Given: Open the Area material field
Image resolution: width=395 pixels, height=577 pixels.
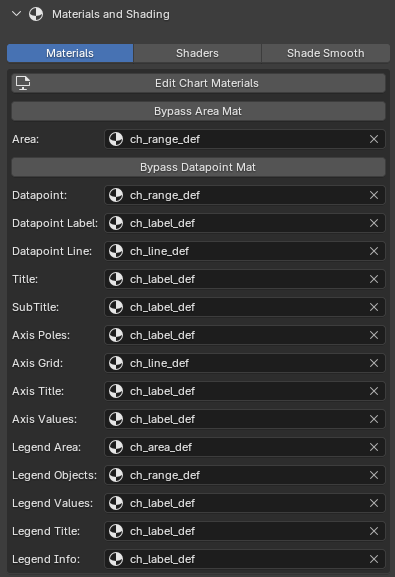Looking at the screenshot, I should [245, 139].
